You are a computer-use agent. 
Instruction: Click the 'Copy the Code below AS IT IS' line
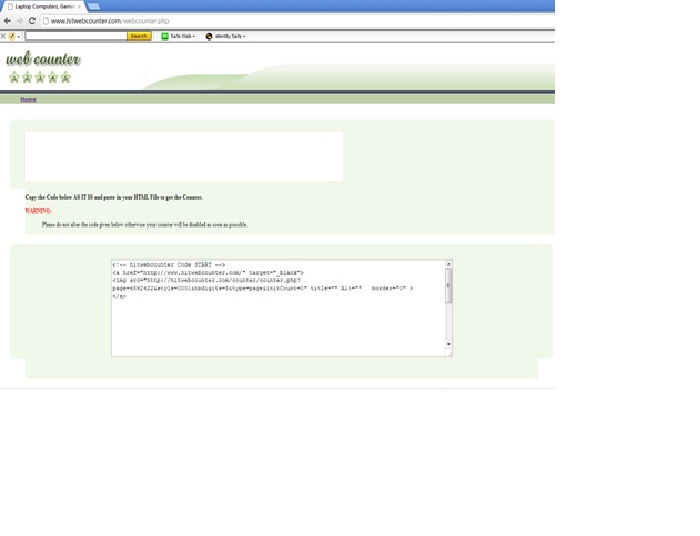[114, 197]
